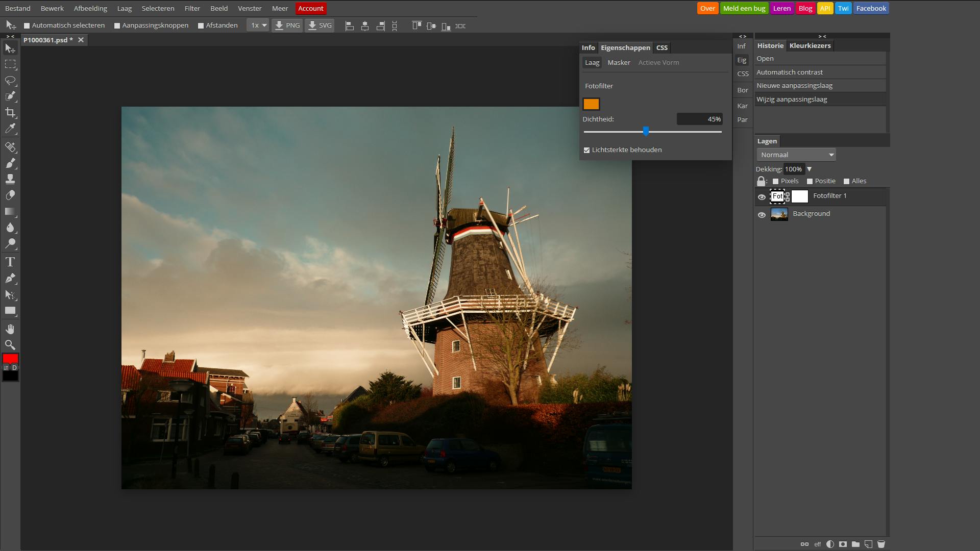Uncheck Lichtsterkte behouden

[586, 149]
